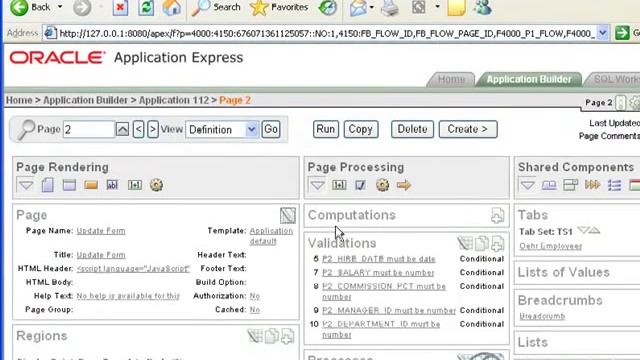Image resolution: width=640 pixels, height=360 pixels.
Task: Click the Run button
Action: pyautogui.click(x=326, y=129)
